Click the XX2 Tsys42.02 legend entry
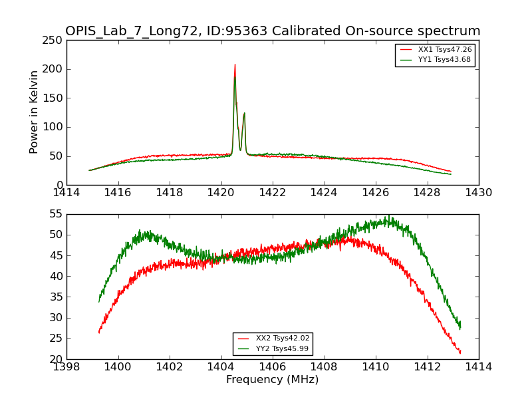 coord(282,338)
